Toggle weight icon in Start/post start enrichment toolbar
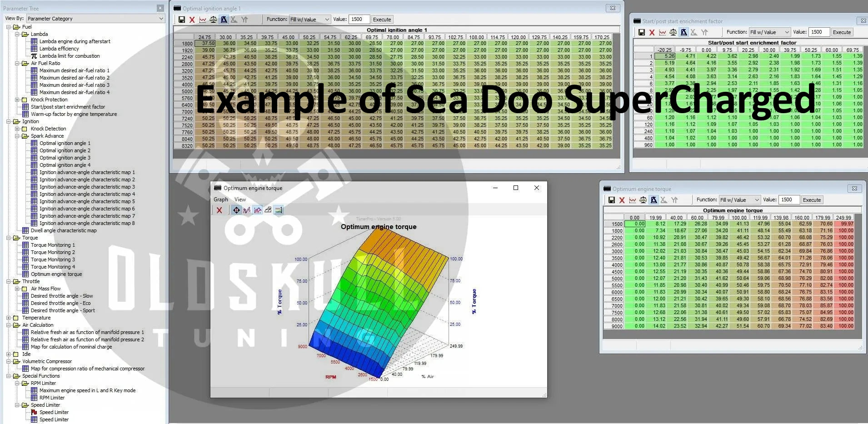 [683, 32]
